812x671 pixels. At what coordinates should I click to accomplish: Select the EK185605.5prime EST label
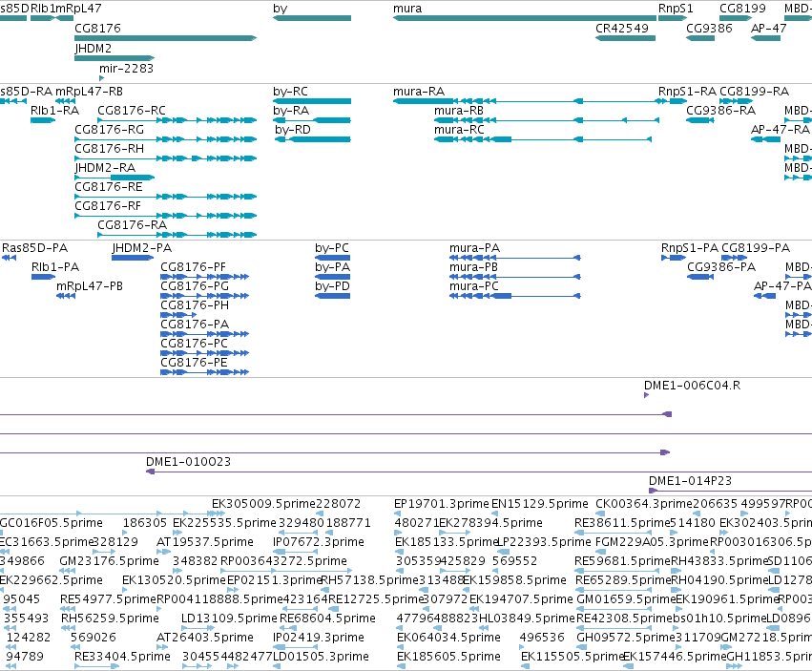coord(448,657)
